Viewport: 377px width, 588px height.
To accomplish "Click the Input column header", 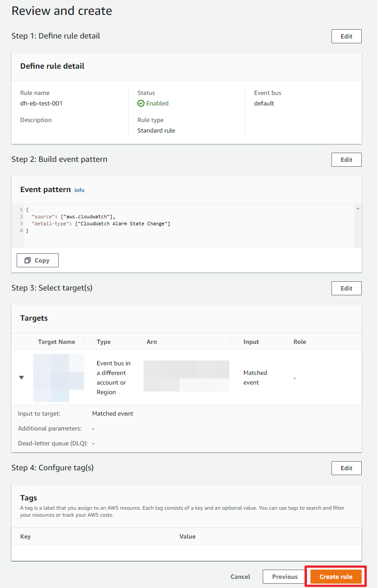I will click(251, 342).
